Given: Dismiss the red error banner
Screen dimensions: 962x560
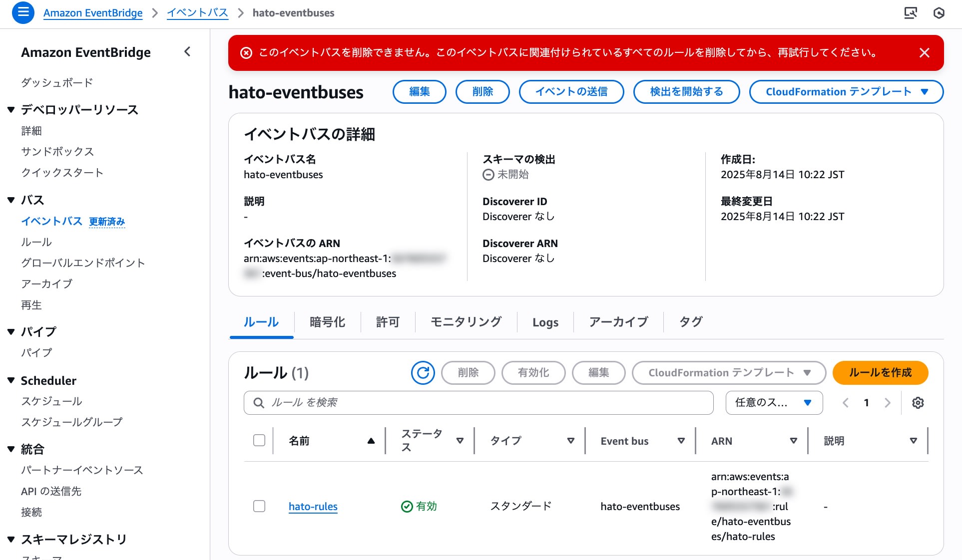Looking at the screenshot, I should (925, 53).
